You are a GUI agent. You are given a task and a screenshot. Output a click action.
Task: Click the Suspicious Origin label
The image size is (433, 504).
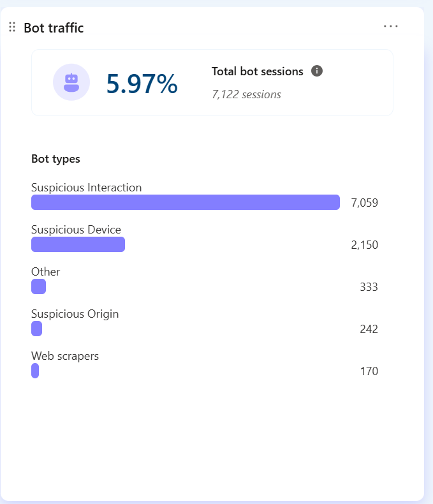point(75,314)
